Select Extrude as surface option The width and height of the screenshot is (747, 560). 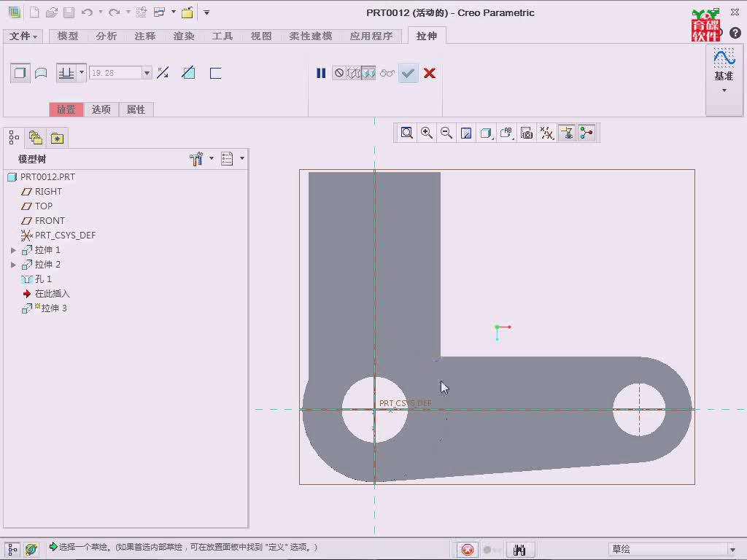click(x=41, y=73)
